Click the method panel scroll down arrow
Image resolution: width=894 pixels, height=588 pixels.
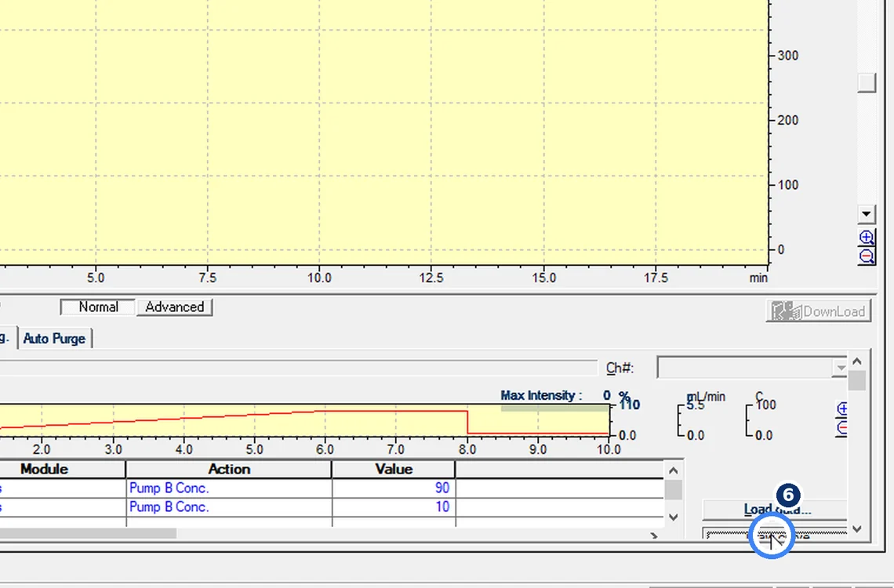click(857, 528)
